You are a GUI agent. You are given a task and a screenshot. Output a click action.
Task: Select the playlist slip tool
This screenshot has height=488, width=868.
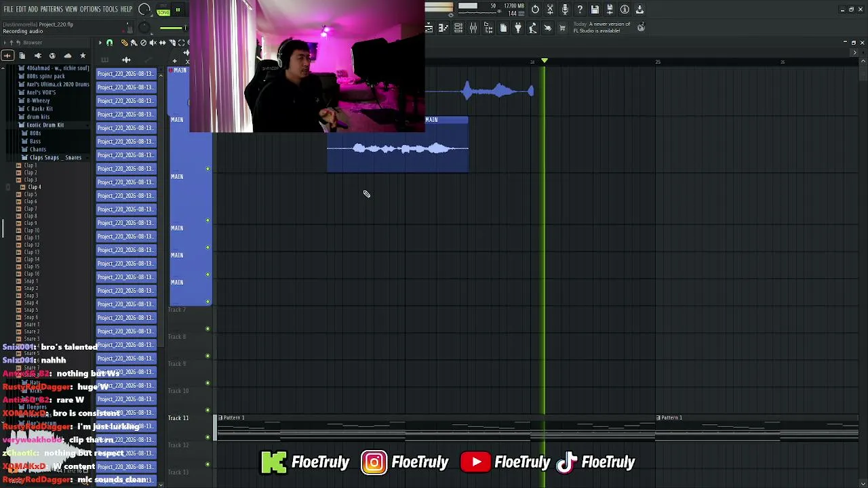point(162,43)
